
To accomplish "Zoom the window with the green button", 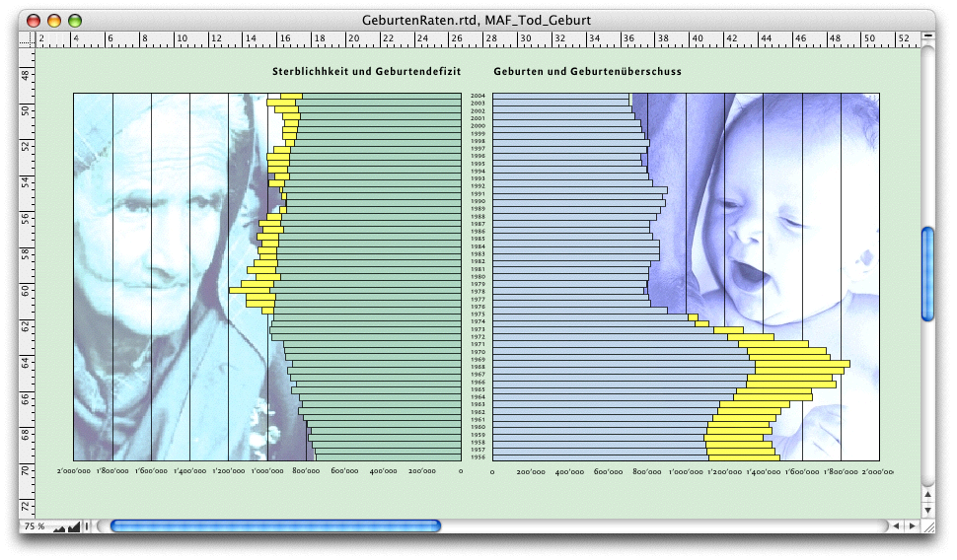I will [x=75, y=20].
